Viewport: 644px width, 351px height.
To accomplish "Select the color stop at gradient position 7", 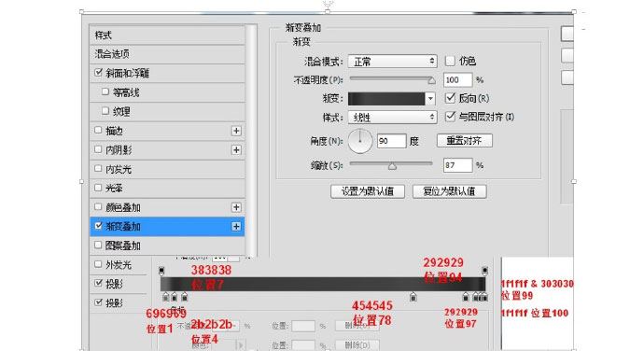I will pos(185,297).
